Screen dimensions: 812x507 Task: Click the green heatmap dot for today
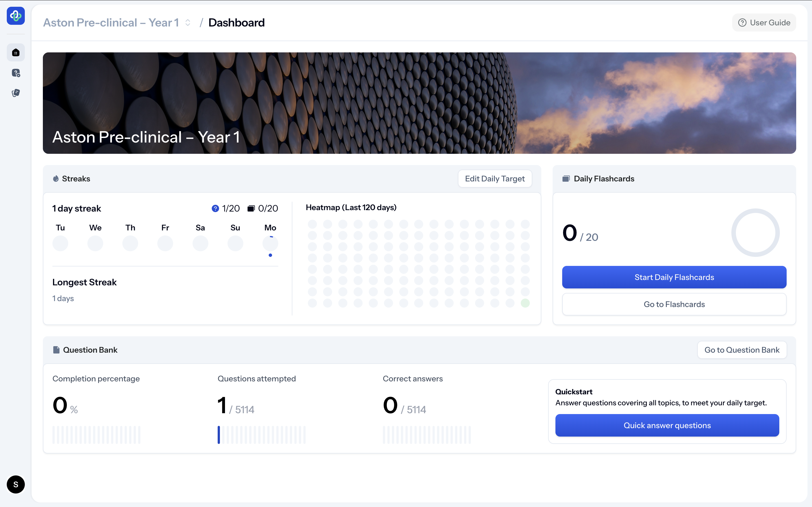(x=525, y=303)
